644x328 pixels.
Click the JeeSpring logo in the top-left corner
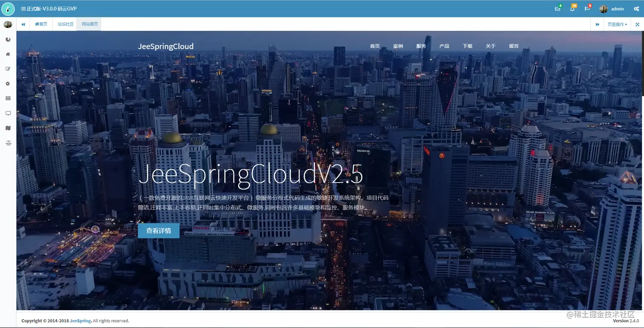pyautogui.click(x=8, y=9)
